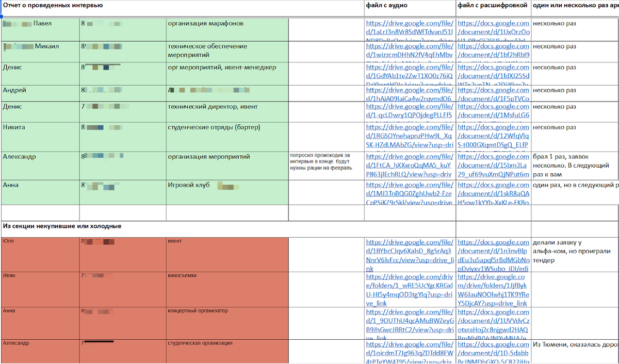Select the 'ивент' cell in Юля's row

pos(227,255)
